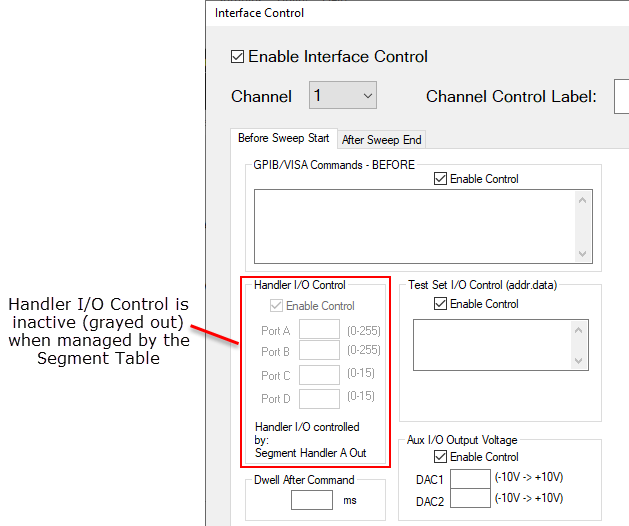Toggle Handler I/O Enable Control checkbox
Viewport: 629px width, 526px height.
point(276,306)
